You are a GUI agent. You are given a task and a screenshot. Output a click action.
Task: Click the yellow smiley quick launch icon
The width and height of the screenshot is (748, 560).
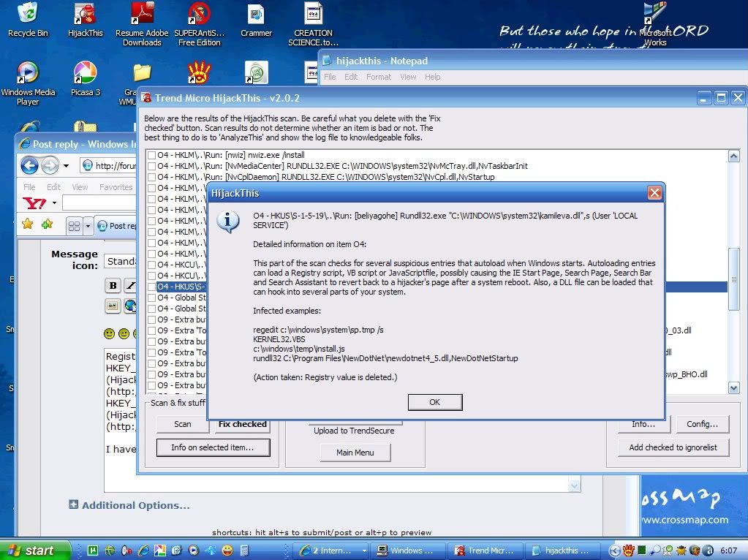(227, 550)
